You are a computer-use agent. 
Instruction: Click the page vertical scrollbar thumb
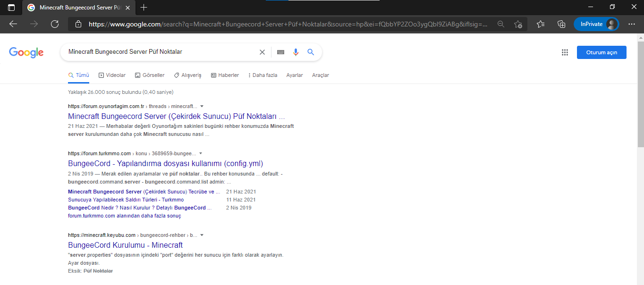coord(640,94)
